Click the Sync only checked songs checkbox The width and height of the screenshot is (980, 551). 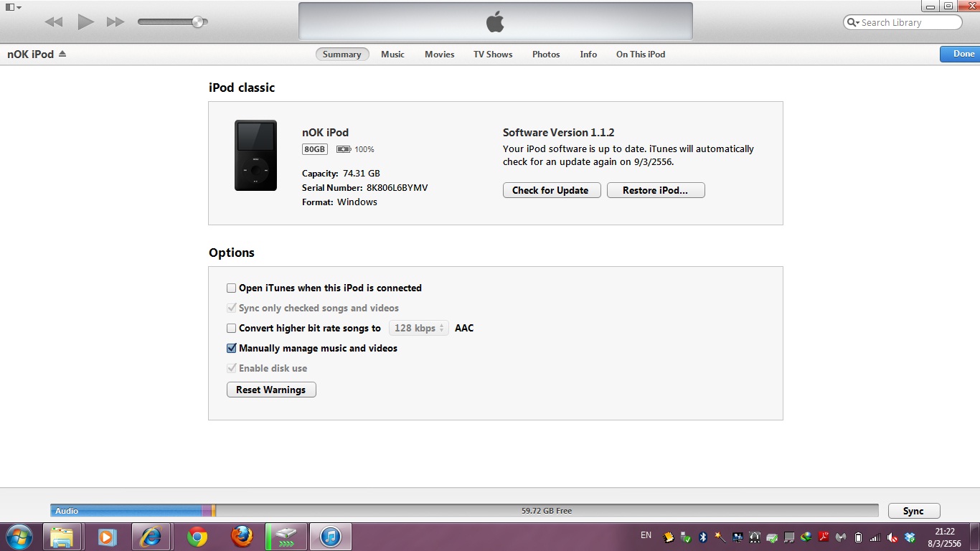pos(231,308)
